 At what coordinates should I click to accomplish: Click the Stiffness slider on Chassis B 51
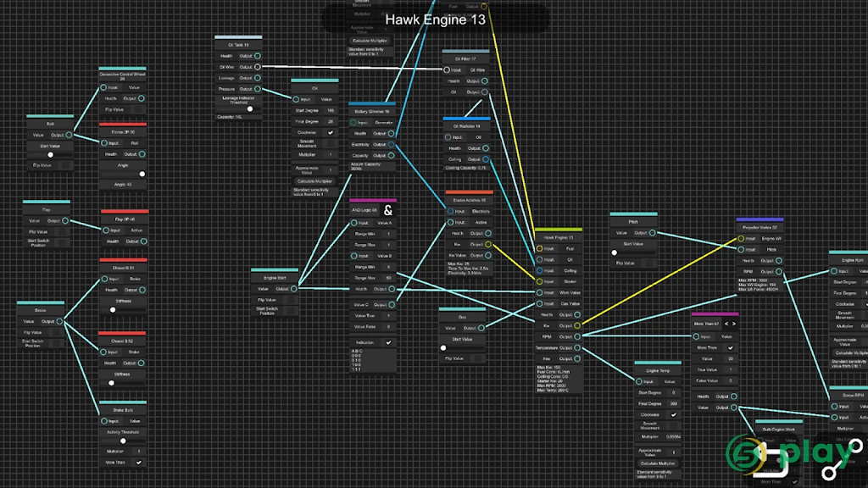click(x=123, y=310)
